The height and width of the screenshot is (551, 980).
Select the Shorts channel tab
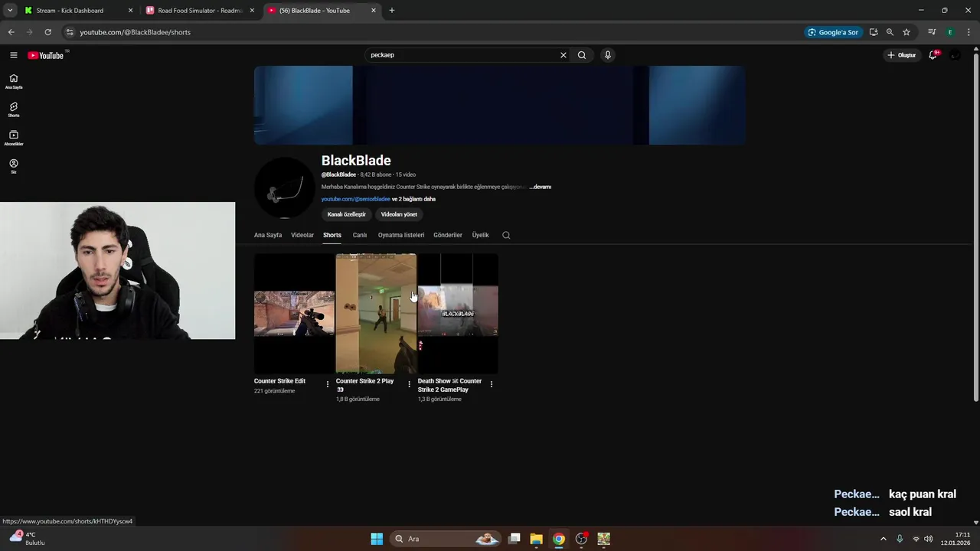332,235
